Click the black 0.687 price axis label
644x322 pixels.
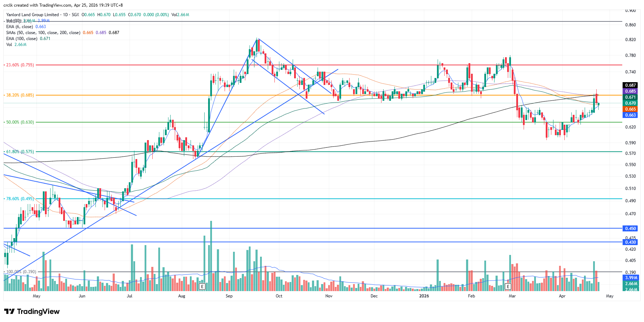tap(630, 85)
